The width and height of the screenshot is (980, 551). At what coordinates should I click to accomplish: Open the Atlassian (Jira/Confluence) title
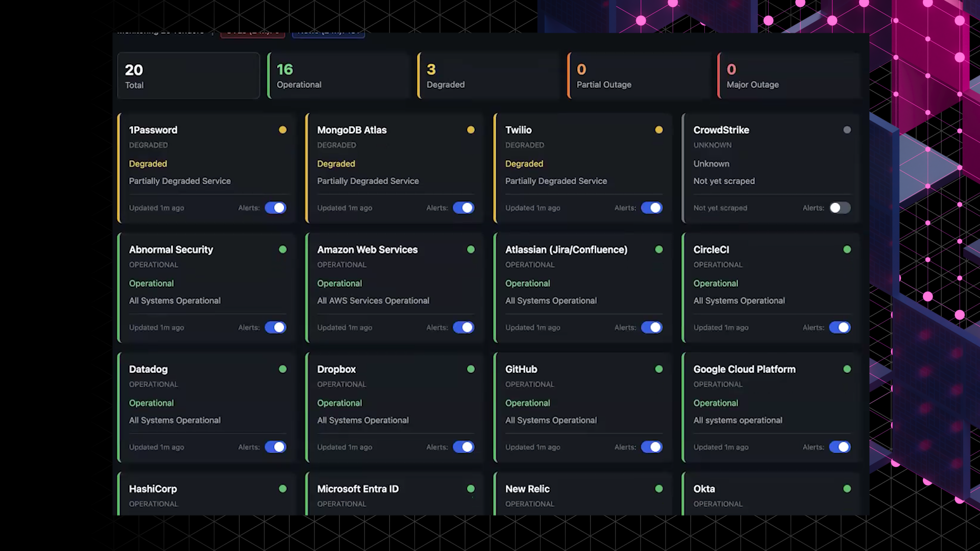tap(566, 250)
